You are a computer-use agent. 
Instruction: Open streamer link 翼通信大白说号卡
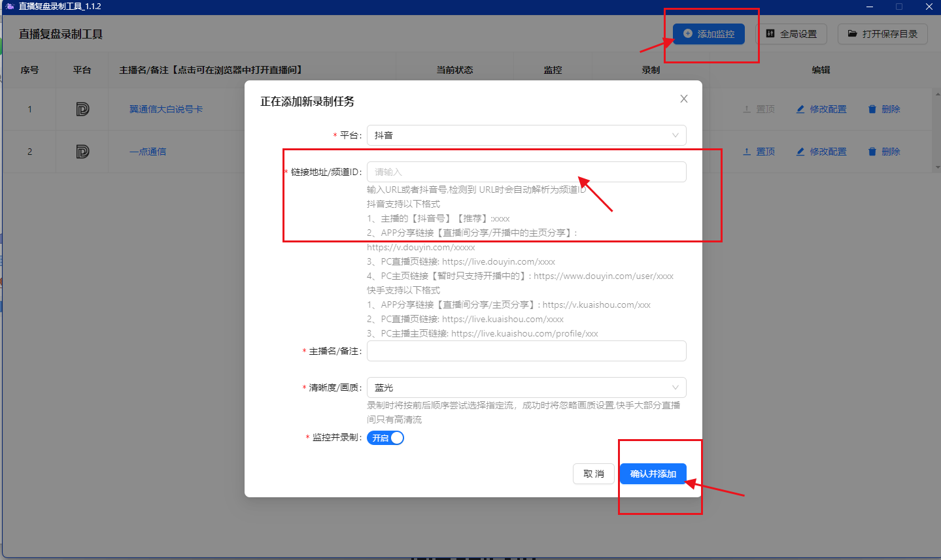point(166,109)
